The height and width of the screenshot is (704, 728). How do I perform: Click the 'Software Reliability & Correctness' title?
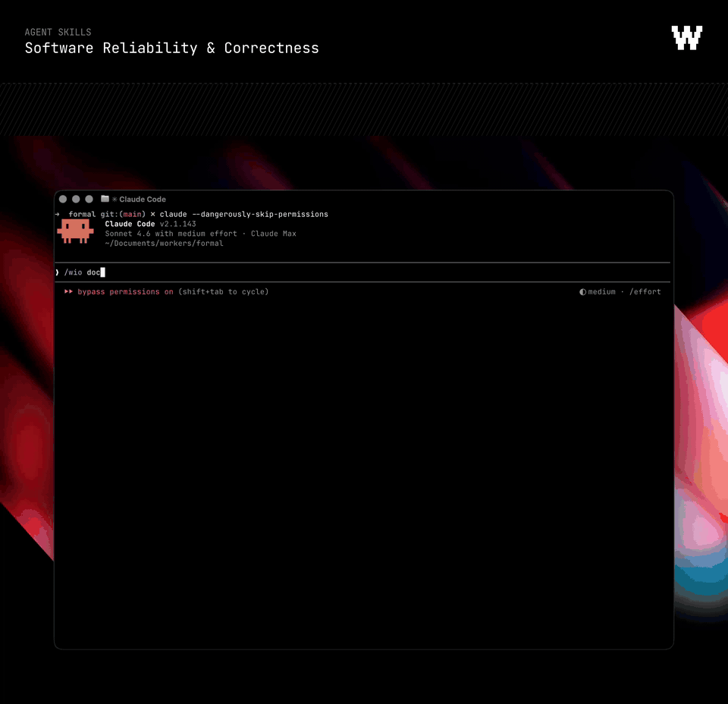point(172,48)
